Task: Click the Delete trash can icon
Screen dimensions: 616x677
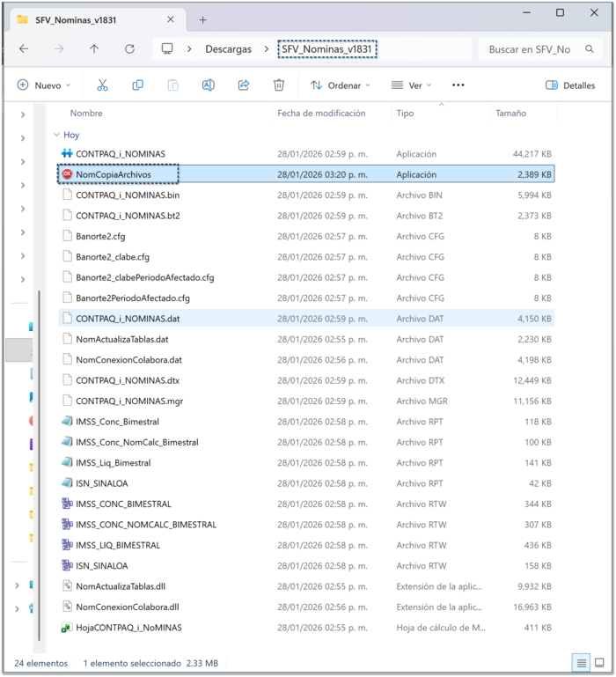Action: [279, 85]
